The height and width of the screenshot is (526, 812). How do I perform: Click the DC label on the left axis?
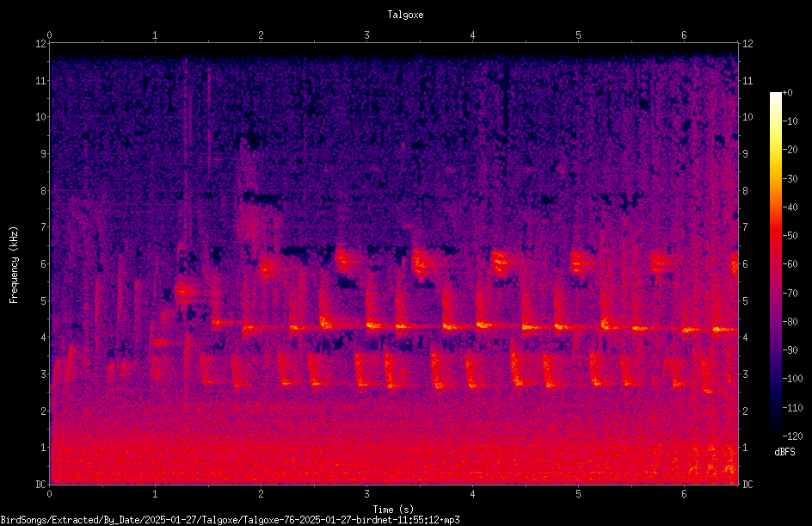point(40,484)
